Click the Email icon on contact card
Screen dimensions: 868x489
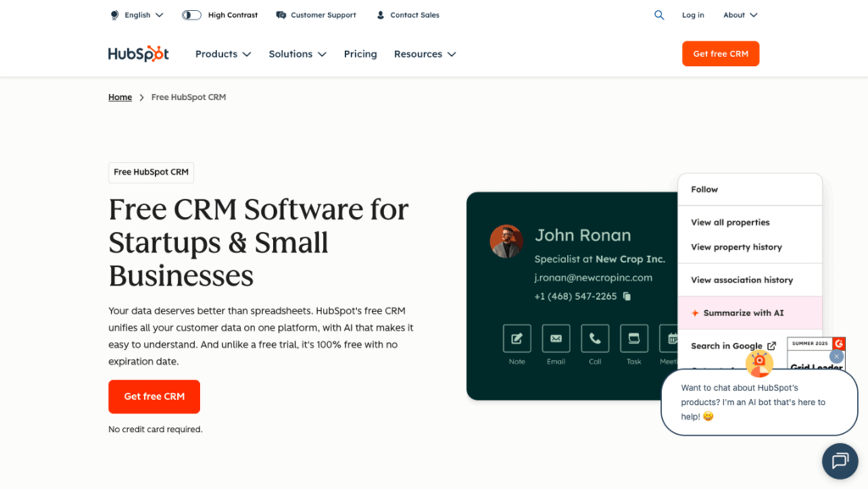556,338
